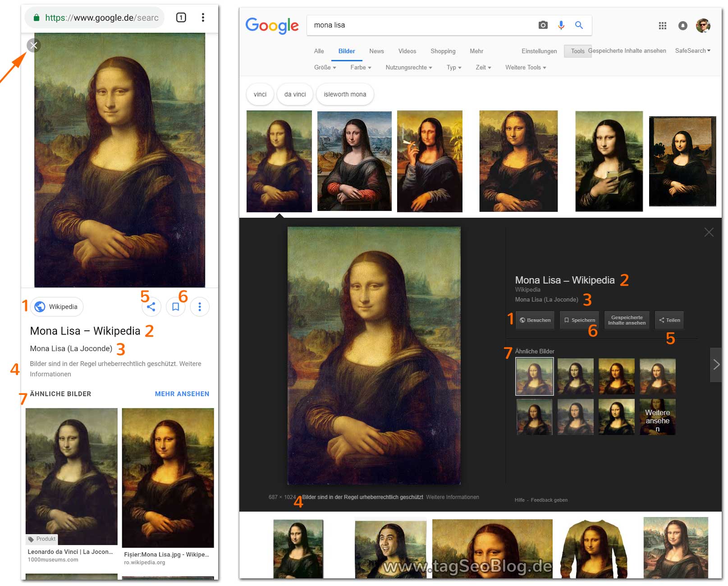Start voice search with microphone icon
The width and height of the screenshot is (728, 586).
[561, 25]
